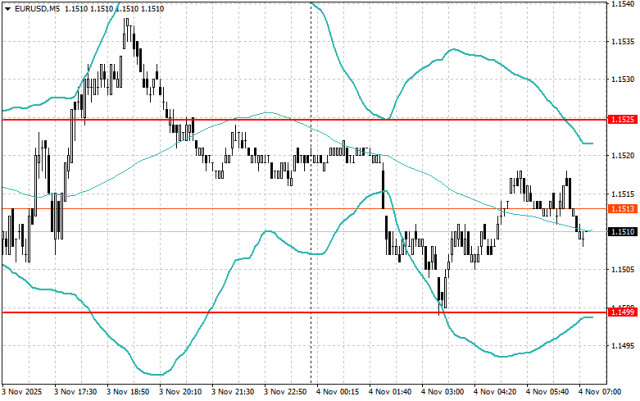Click the orange 1.1513 price label
Image resolution: width=640 pixels, height=401 pixels.
(x=622, y=209)
